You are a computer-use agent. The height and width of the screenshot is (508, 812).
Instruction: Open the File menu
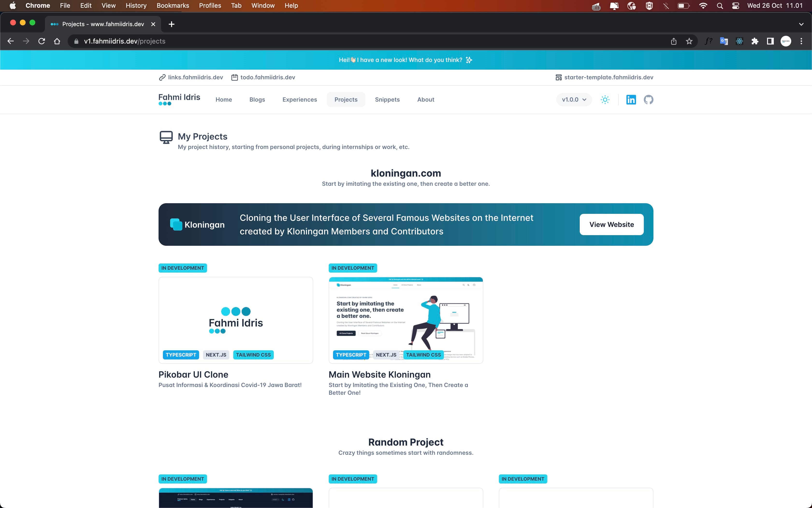click(65, 5)
